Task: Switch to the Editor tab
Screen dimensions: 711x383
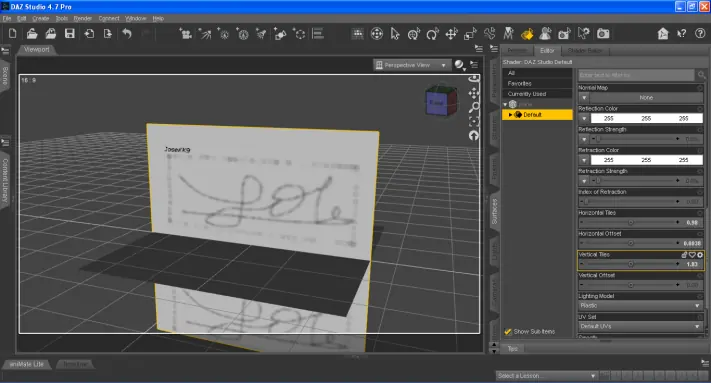Action: click(547, 50)
